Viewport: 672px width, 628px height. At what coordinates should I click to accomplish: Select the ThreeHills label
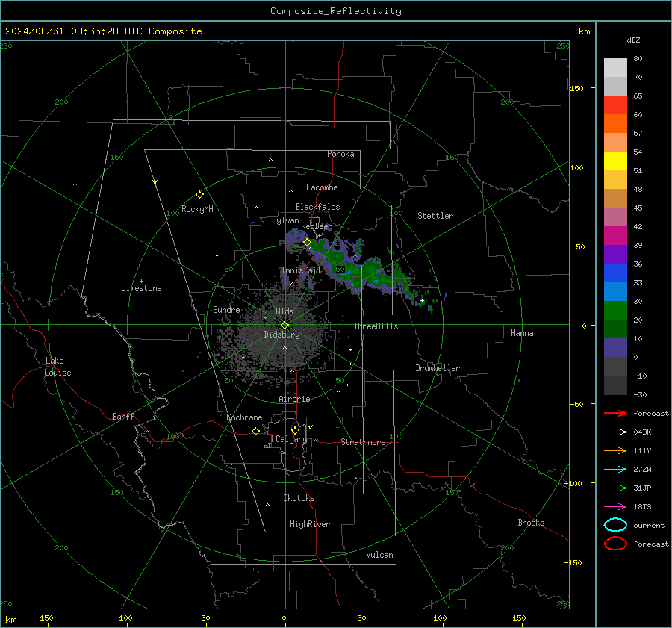[376, 326]
